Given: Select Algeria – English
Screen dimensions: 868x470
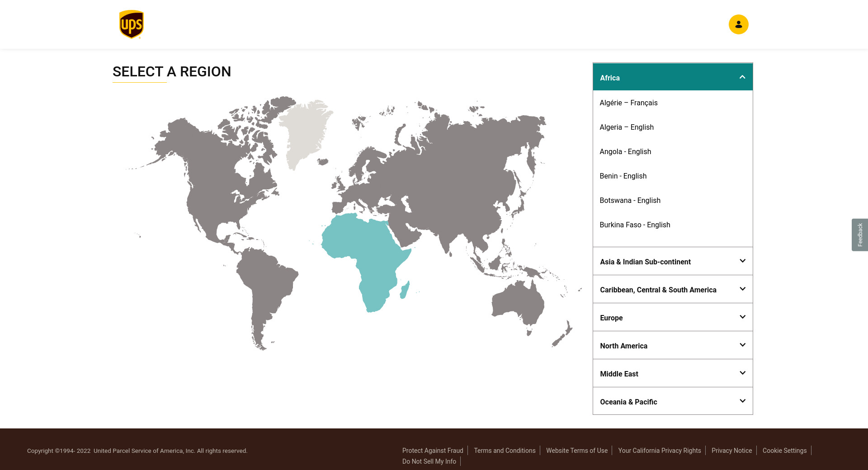Looking at the screenshot, I should (627, 127).
